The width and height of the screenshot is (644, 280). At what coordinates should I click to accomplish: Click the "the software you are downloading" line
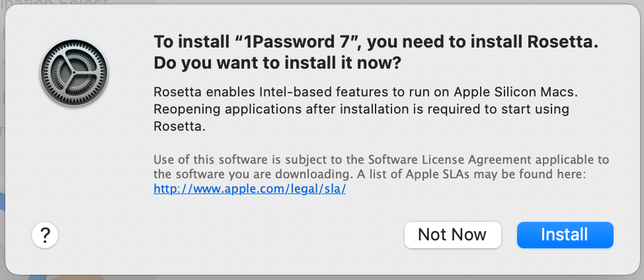369,174
